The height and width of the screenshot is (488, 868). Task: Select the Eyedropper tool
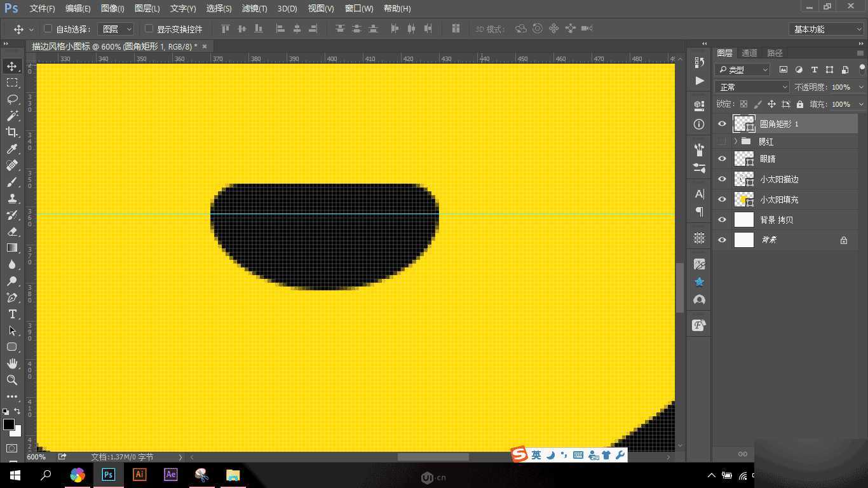[13, 149]
